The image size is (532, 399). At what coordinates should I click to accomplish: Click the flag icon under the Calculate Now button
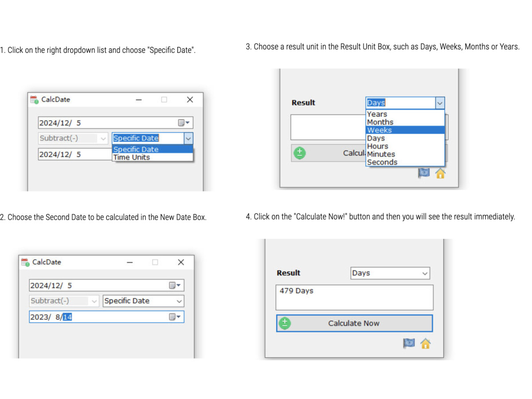(409, 343)
